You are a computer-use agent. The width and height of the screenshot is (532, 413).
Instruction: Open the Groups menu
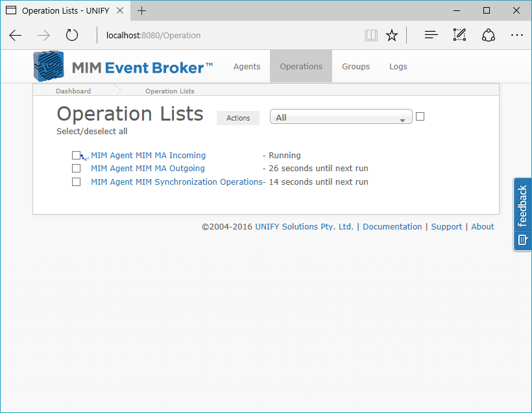[356, 67]
